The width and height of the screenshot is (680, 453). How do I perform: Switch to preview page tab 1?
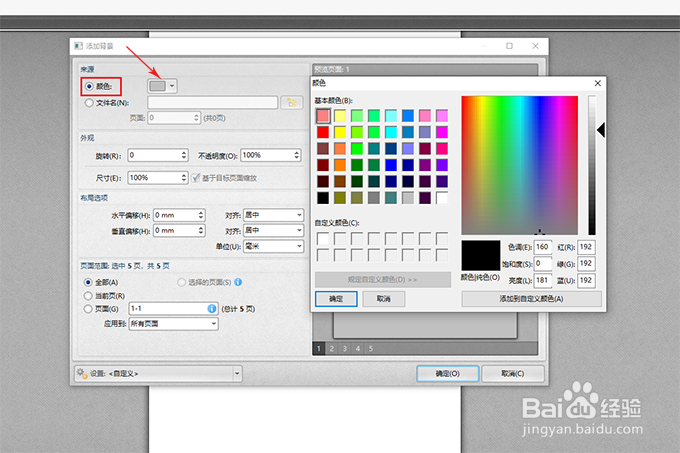pos(319,349)
